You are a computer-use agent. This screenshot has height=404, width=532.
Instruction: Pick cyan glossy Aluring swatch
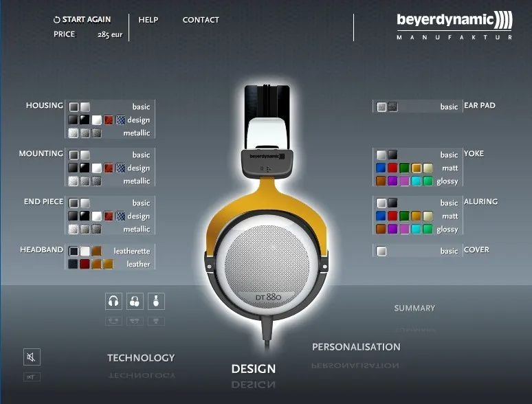417,229
